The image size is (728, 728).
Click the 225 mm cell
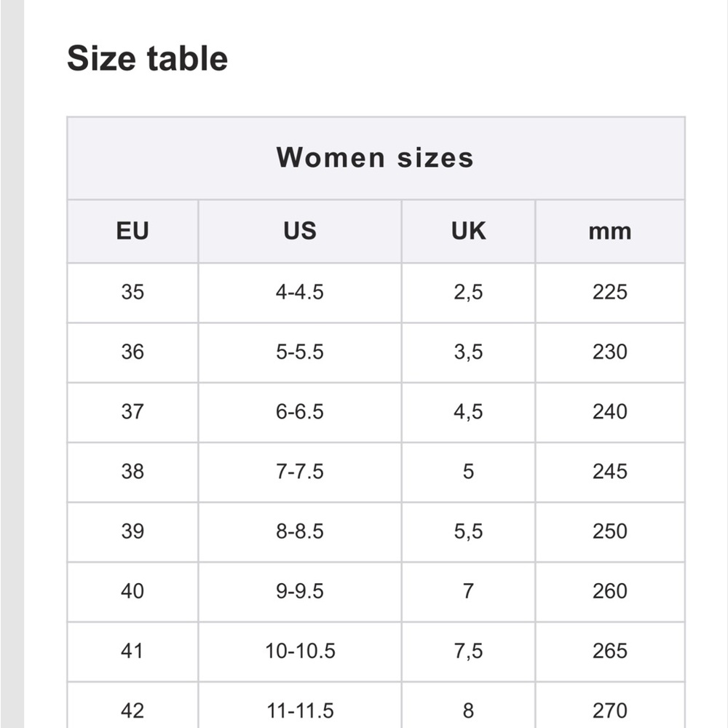tap(610, 293)
